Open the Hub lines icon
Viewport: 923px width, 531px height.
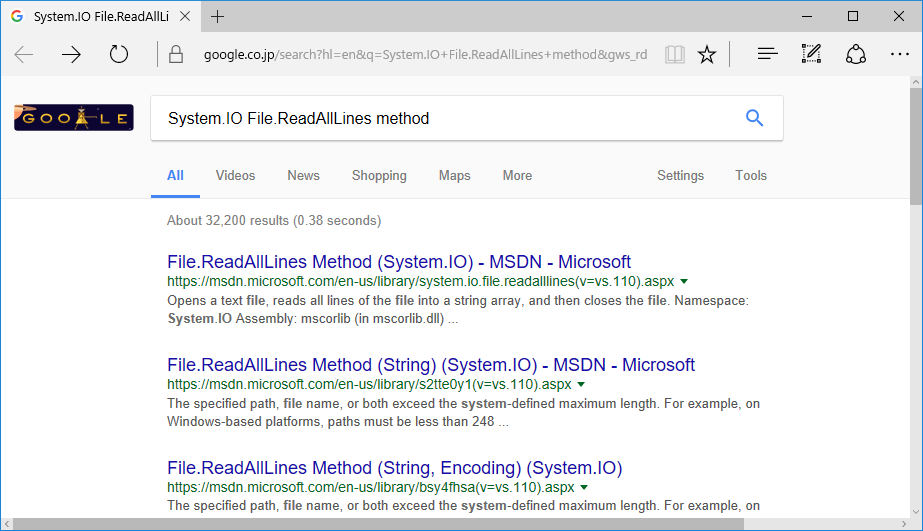(x=767, y=55)
